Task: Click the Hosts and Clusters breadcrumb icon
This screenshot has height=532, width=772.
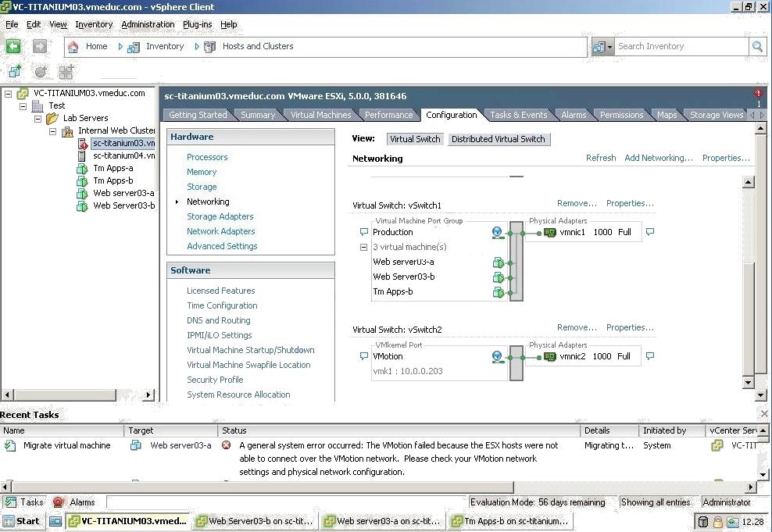Action: click(209, 47)
